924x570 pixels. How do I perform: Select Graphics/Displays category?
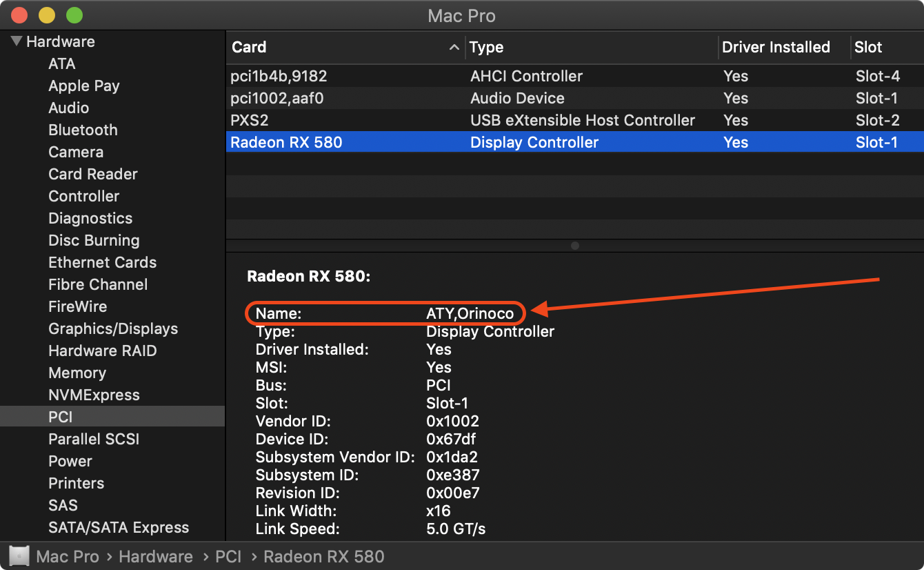click(x=113, y=328)
